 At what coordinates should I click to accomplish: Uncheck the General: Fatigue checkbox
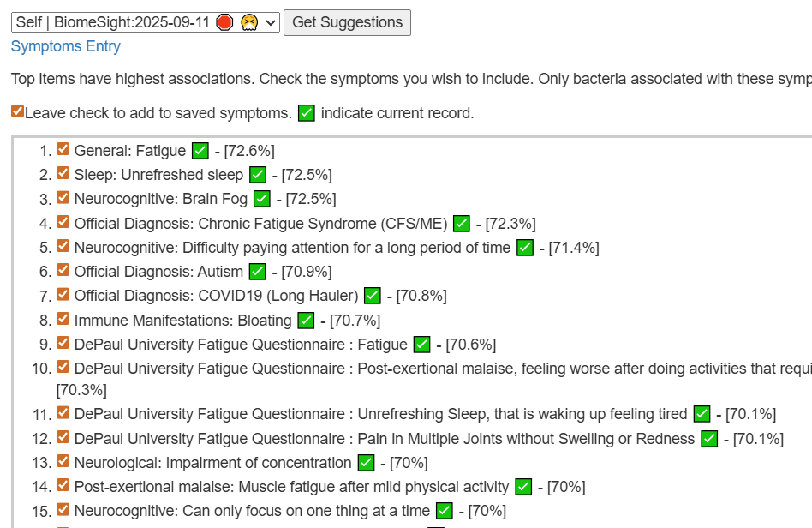pos(63,150)
